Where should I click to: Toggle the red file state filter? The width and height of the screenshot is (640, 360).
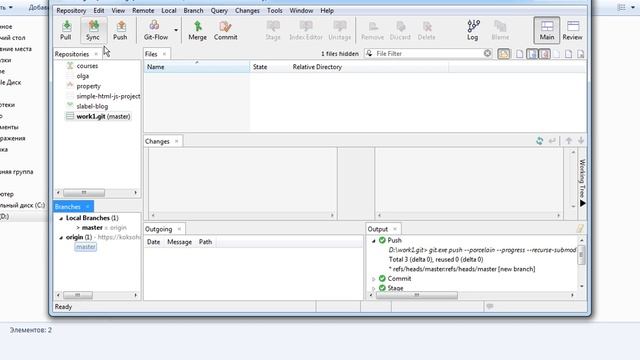click(x=544, y=54)
